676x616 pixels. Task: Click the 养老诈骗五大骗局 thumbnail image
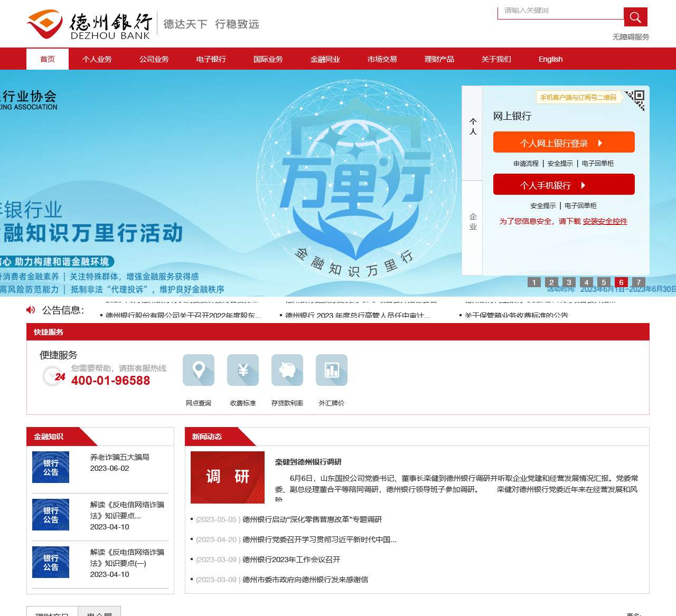pos(51,467)
